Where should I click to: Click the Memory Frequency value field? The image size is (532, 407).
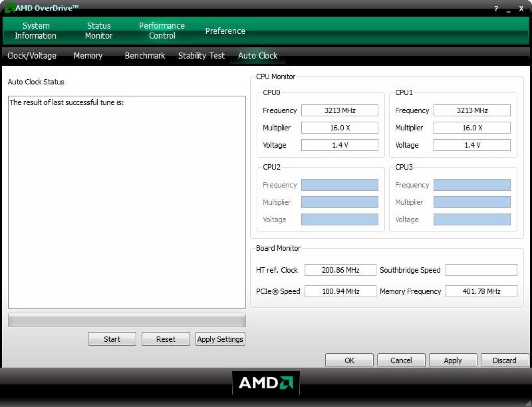481,291
